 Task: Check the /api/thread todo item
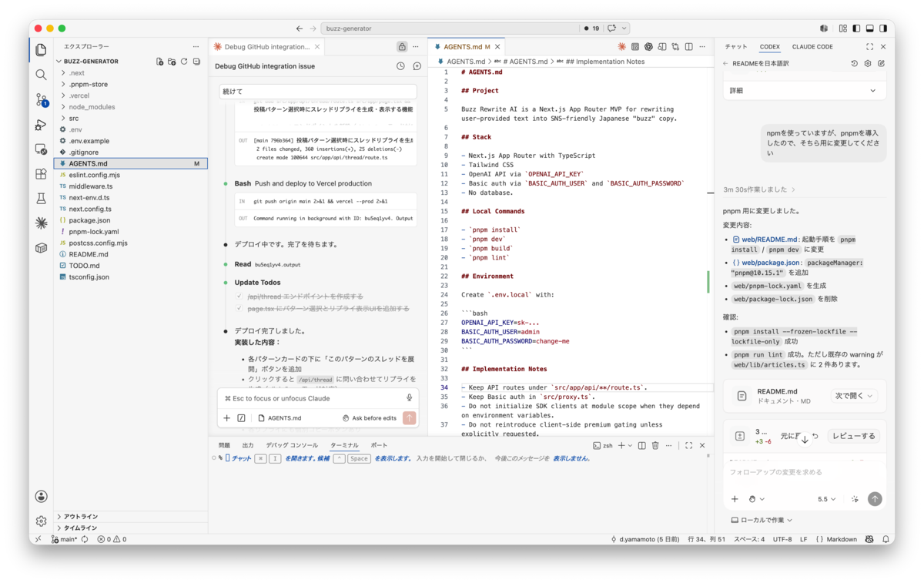pos(239,296)
